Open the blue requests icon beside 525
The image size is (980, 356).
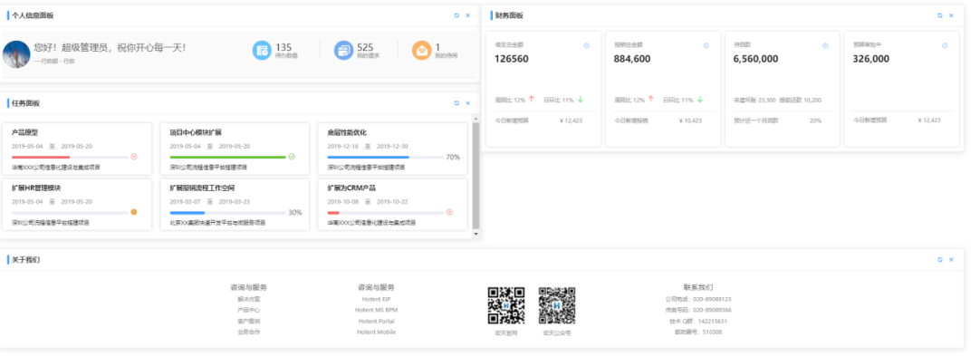tap(344, 51)
